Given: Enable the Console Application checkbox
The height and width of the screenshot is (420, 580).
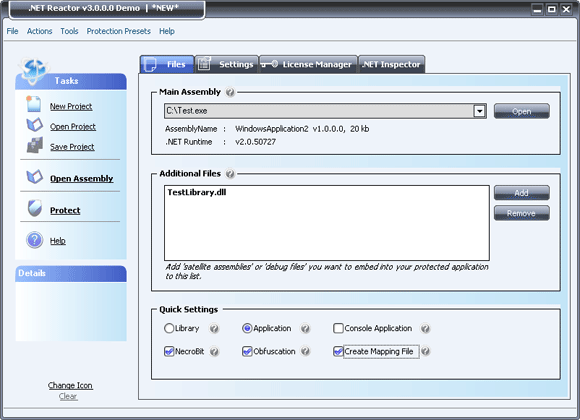Looking at the screenshot, I should tap(338, 328).
